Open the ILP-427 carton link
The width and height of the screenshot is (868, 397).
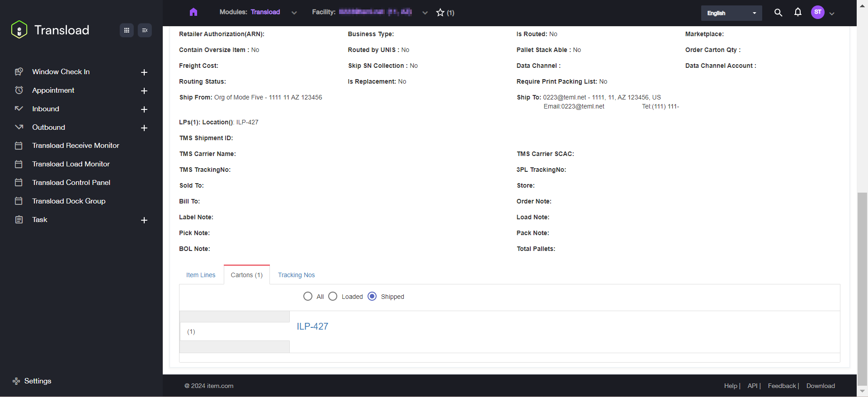312,326
